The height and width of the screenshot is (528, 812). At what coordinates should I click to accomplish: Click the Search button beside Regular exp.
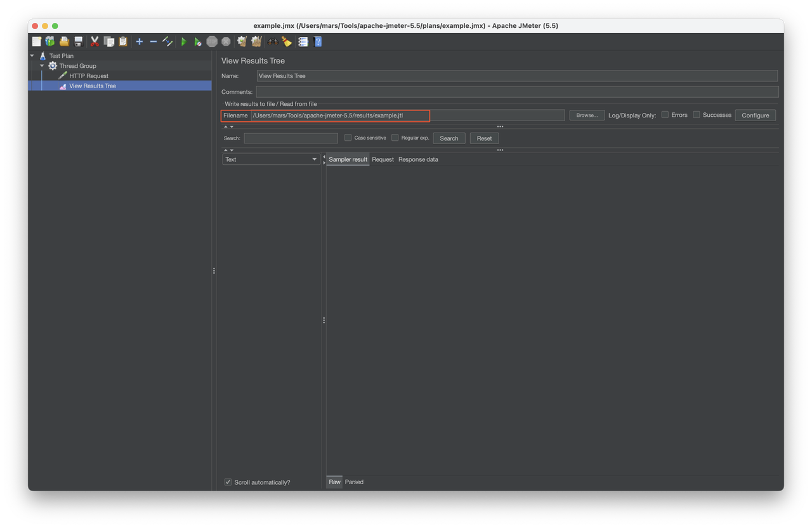[x=449, y=138]
